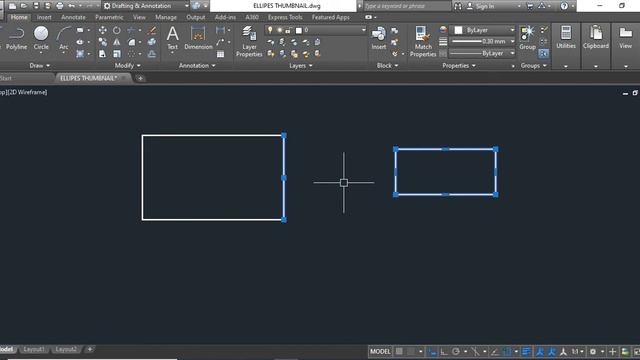Open the Manage ribbon tab

(x=166, y=17)
